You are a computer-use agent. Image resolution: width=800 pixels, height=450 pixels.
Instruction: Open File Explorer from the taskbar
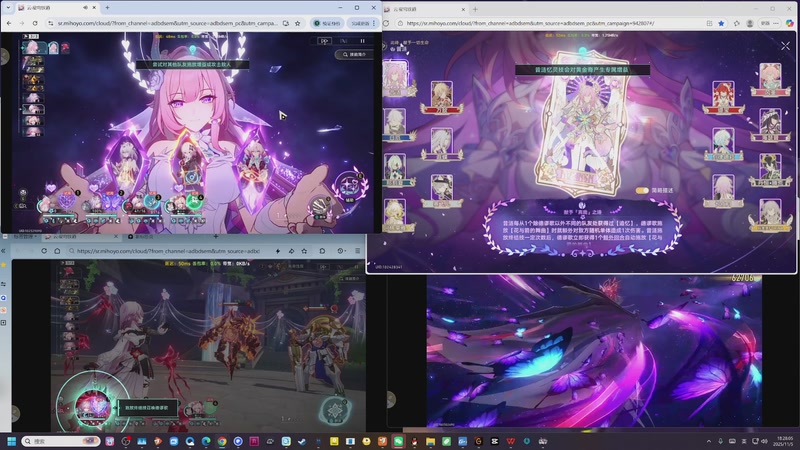(430, 441)
